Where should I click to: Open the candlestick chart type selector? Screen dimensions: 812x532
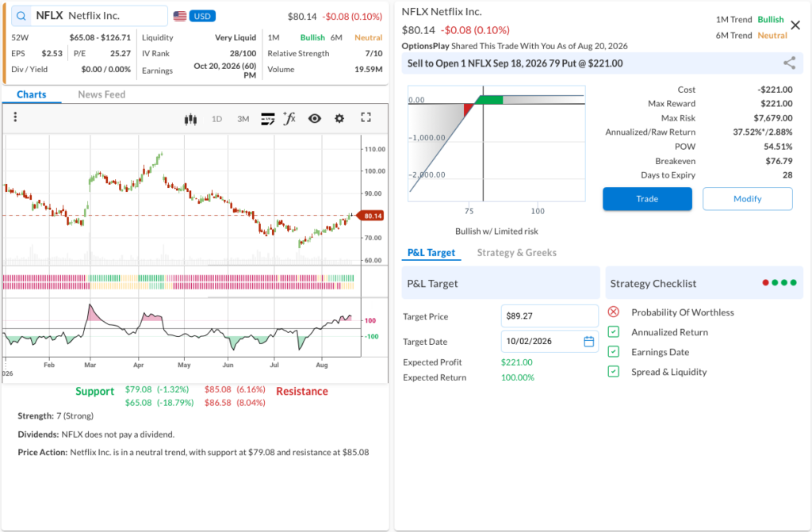tap(190, 119)
